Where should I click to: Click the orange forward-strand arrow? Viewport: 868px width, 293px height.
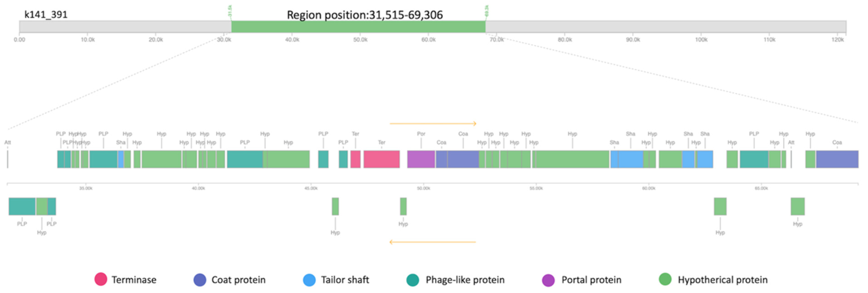(433, 124)
